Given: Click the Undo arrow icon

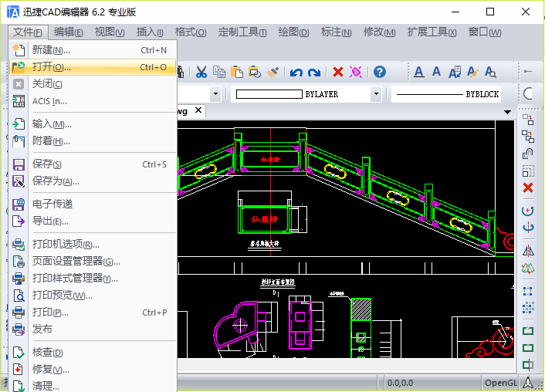Looking at the screenshot, I should [x=296, y=73].
